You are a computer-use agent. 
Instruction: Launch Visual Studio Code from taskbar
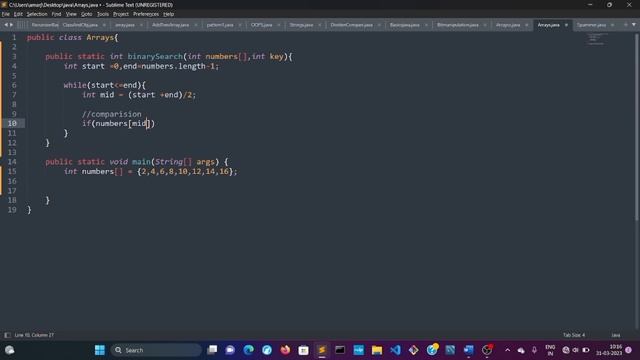click(x=395, y=350)
